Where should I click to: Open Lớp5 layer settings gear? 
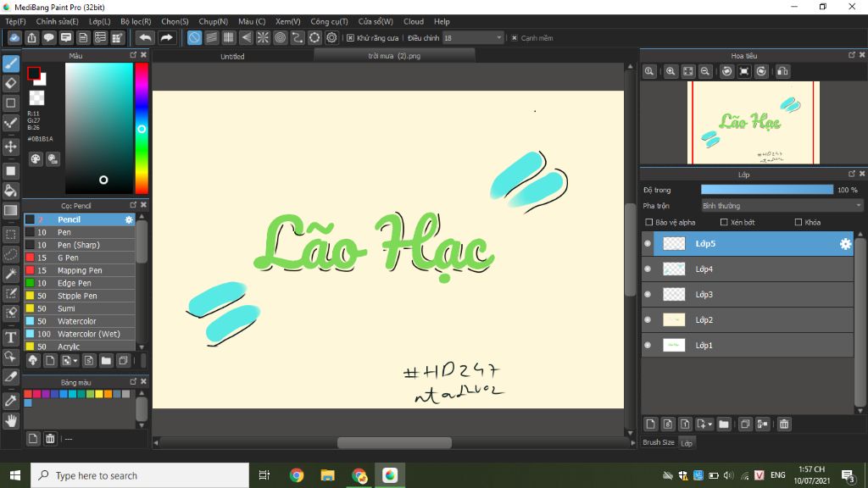(x=845, y=244)
